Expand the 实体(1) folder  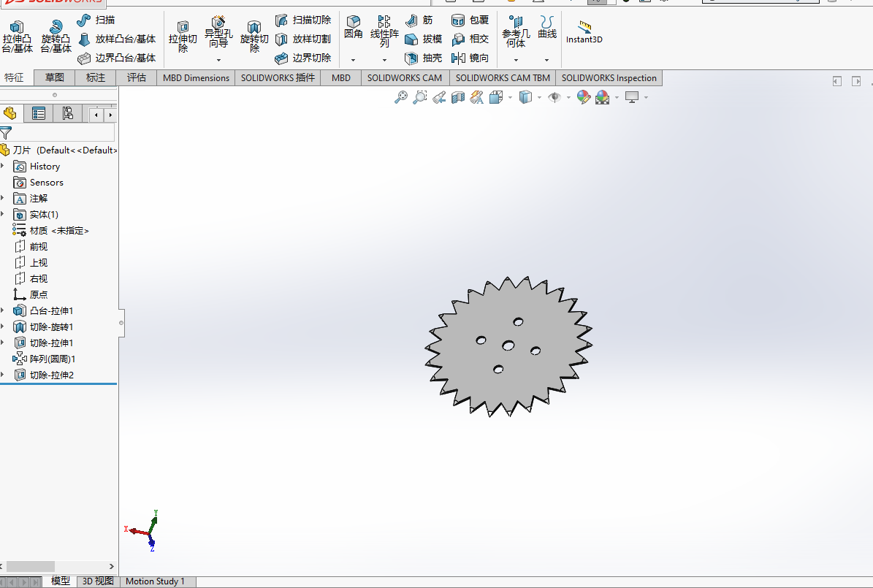pyautogui.click(x=3, y=214)
